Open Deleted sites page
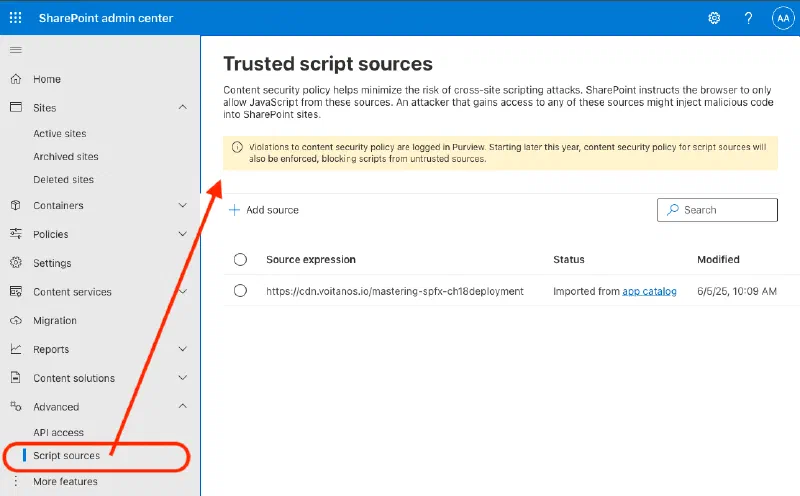800x496 pixels. (x=63, y=179)
